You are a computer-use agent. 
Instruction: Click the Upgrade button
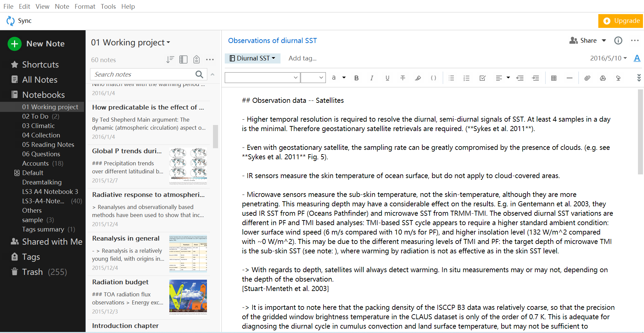tap(620, 21)
